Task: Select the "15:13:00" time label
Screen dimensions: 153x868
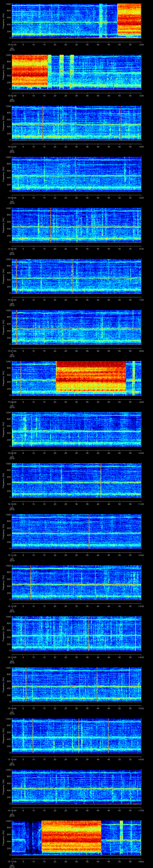Action: (12, 657)
